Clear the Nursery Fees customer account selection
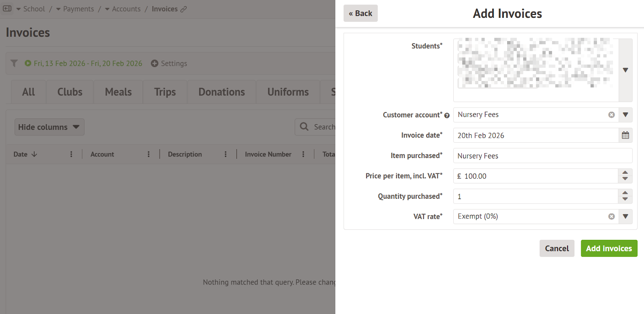 click(611, 115)
